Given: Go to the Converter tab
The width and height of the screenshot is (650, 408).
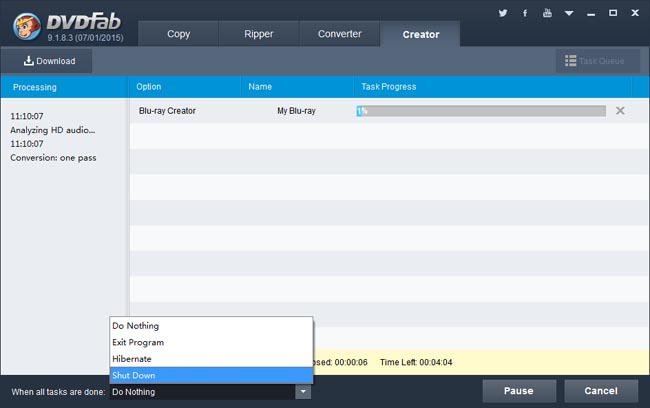Looking at the screenshot, I should point(340,34).
